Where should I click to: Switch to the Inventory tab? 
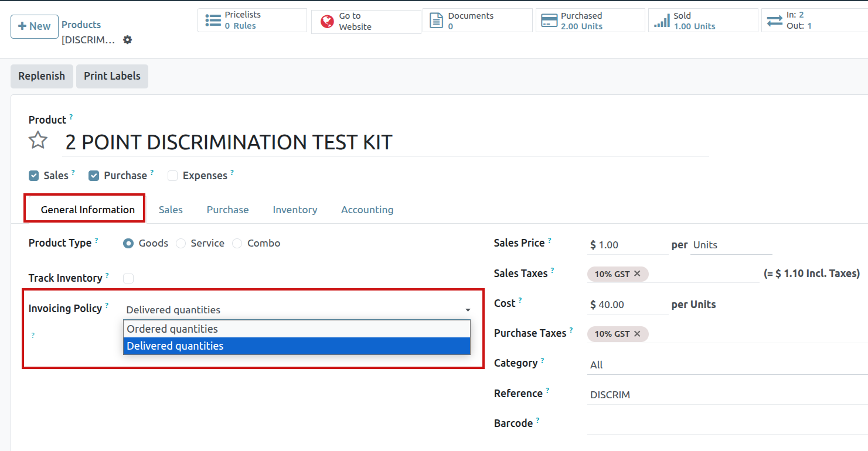click(x=295, y=210)
